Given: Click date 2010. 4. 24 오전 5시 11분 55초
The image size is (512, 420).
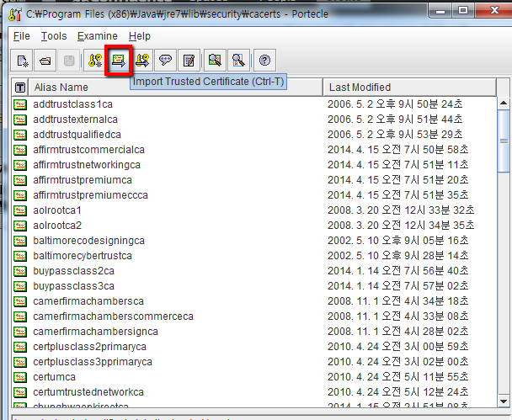Looking at the screenshot, I should tap(398, 377).
